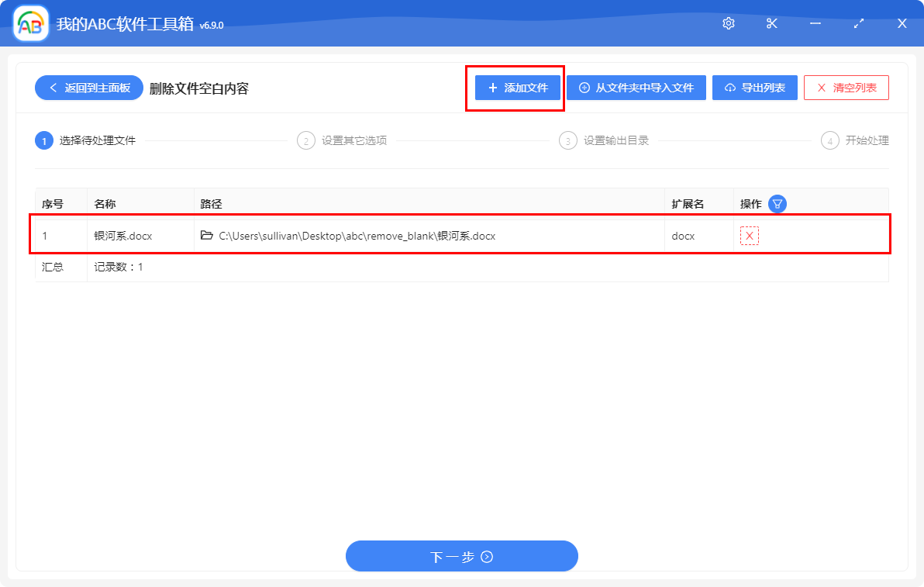Export the list with 导出列表
The width and height of the screenshot is (924, 587).
[754, 88]
